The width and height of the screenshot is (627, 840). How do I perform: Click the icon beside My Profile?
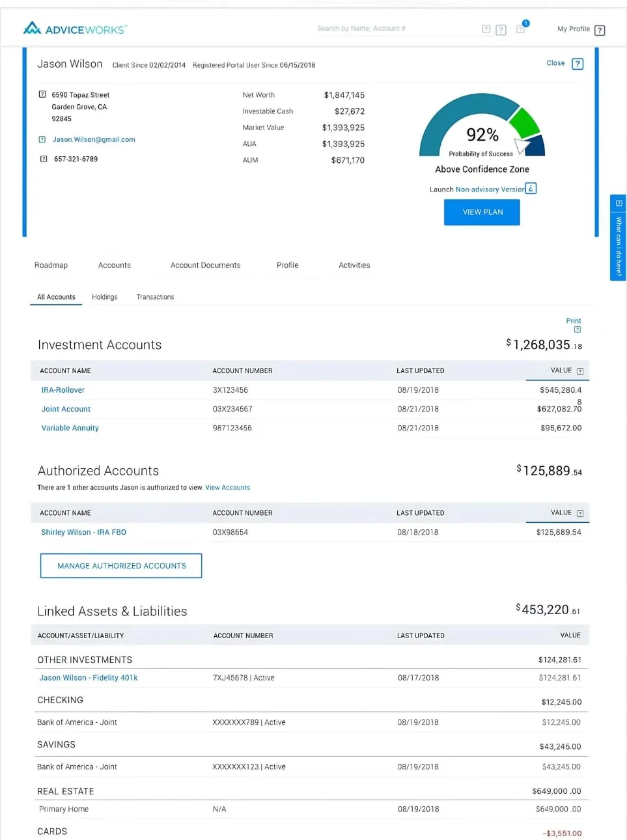point(600,30)
